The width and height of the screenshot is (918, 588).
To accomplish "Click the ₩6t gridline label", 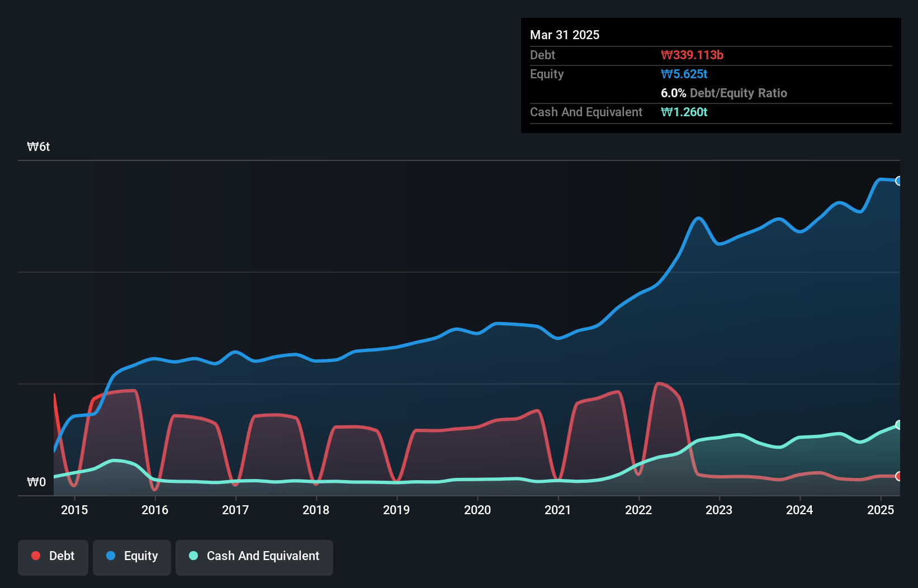I will 38,146.
